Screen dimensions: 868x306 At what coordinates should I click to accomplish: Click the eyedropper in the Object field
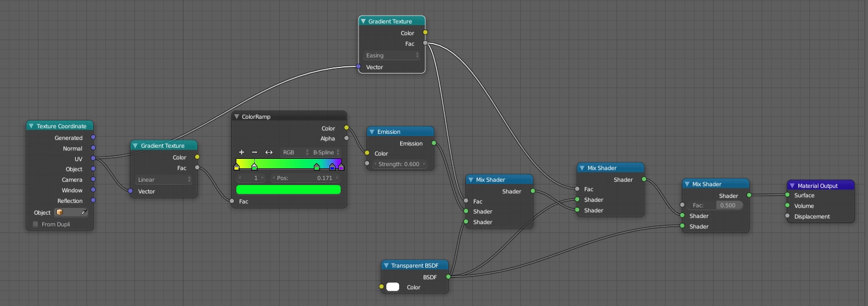pos(84,212)
